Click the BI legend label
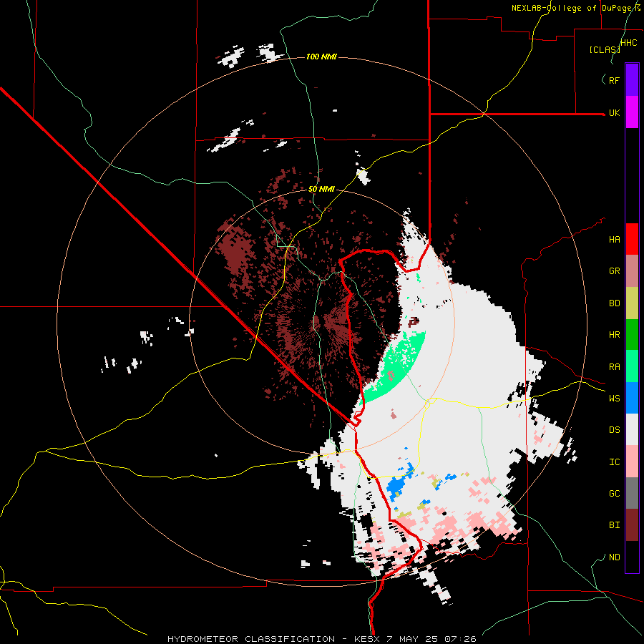Screen dimensions: 644x644 pos(615,525)
